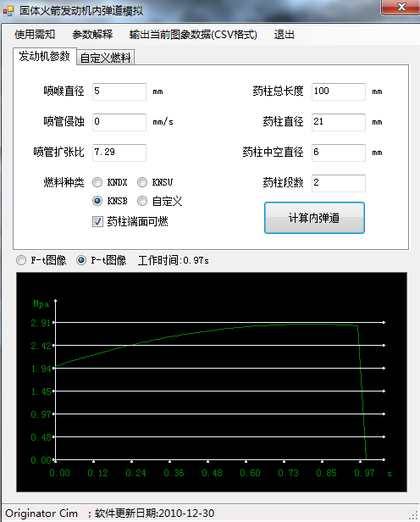Close the simulation window
Image resolution: width=420 pixels, height=522 pixels.
(401, 7)
